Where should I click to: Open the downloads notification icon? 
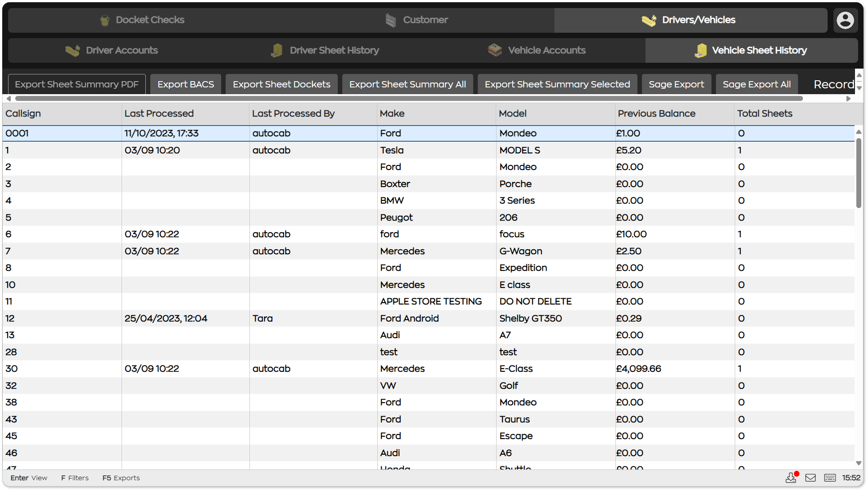click(x=791, y=478)
